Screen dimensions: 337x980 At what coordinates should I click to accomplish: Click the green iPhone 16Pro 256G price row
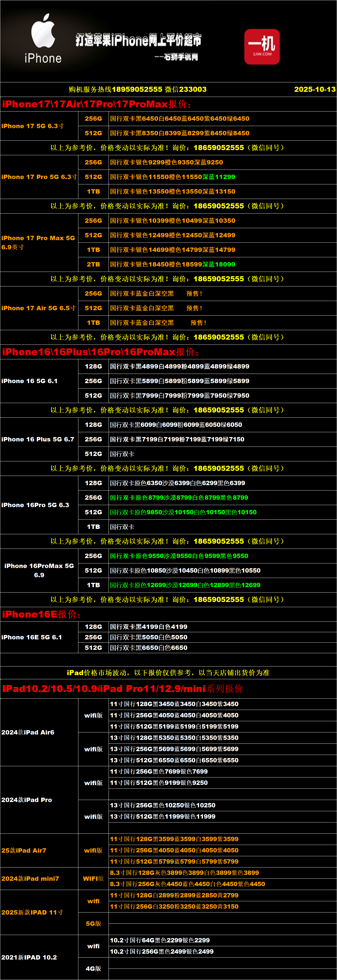click(179, 498)
